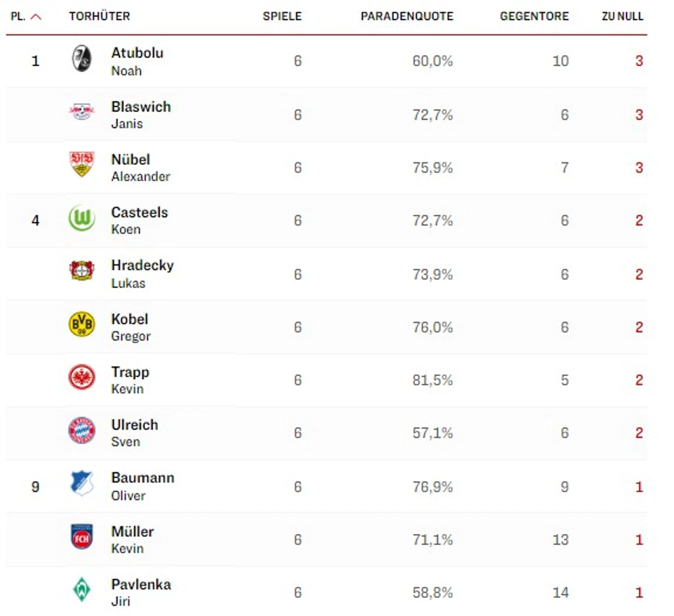Sort table by Paradenquote column
The image size is (674, 616).
[407, 17]
